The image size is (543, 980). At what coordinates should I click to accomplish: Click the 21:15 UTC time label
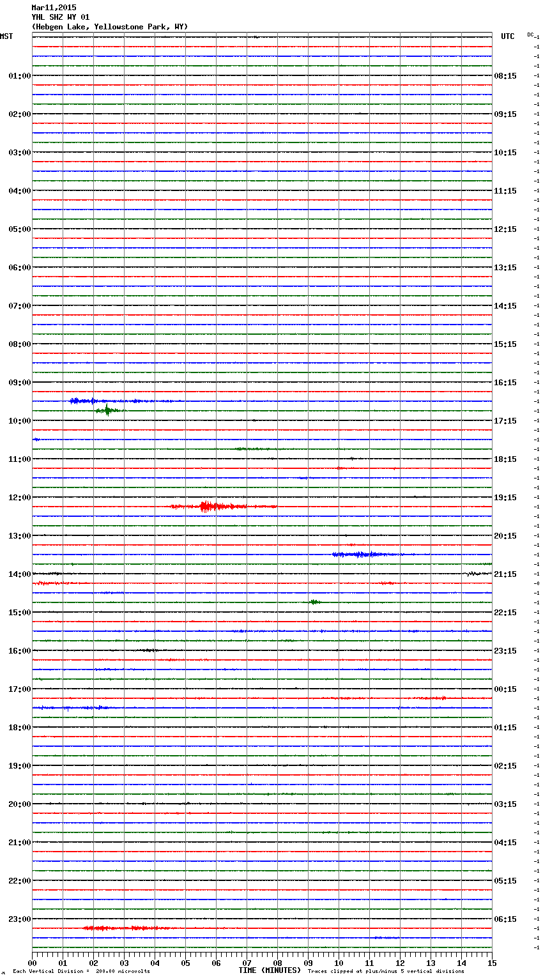[505, 574]
